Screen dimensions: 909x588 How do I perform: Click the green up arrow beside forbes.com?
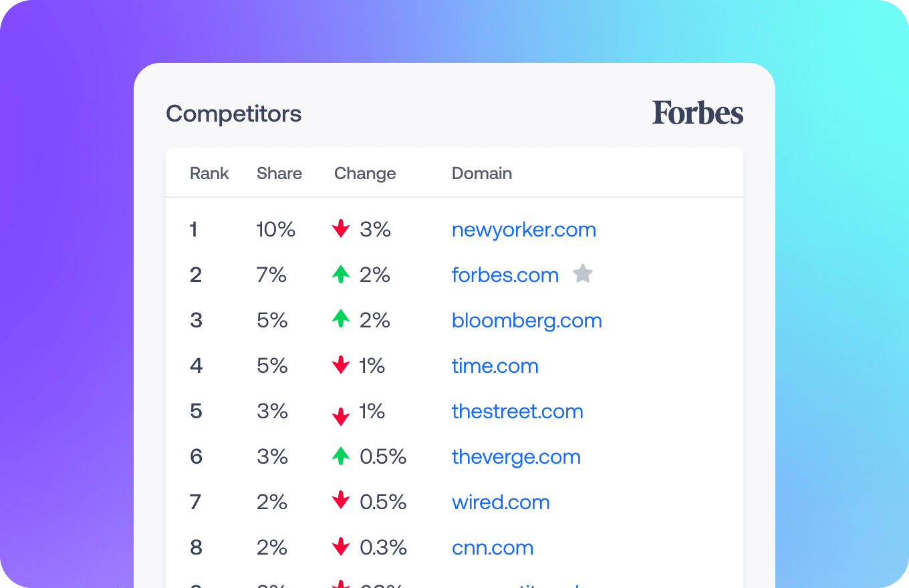pos(341,274)
